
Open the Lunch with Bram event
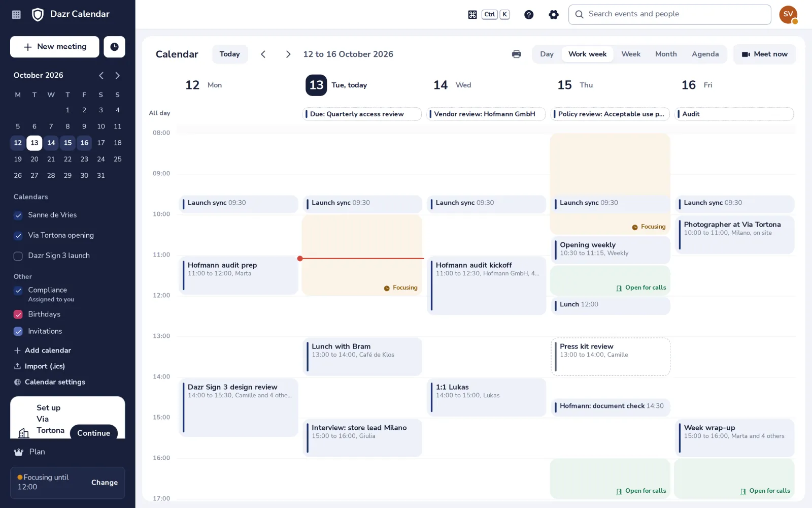click(x=362, y=357)
